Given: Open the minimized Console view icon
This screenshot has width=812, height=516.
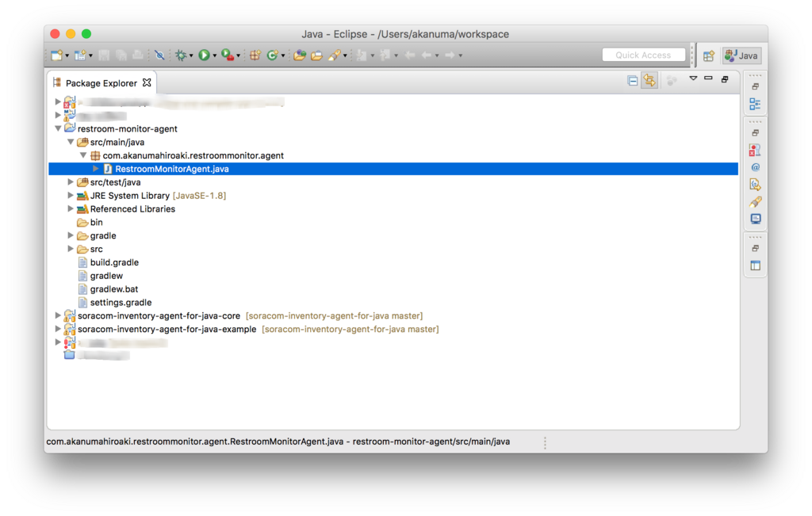Looking at the screenshot, I should tap(756, 219).
